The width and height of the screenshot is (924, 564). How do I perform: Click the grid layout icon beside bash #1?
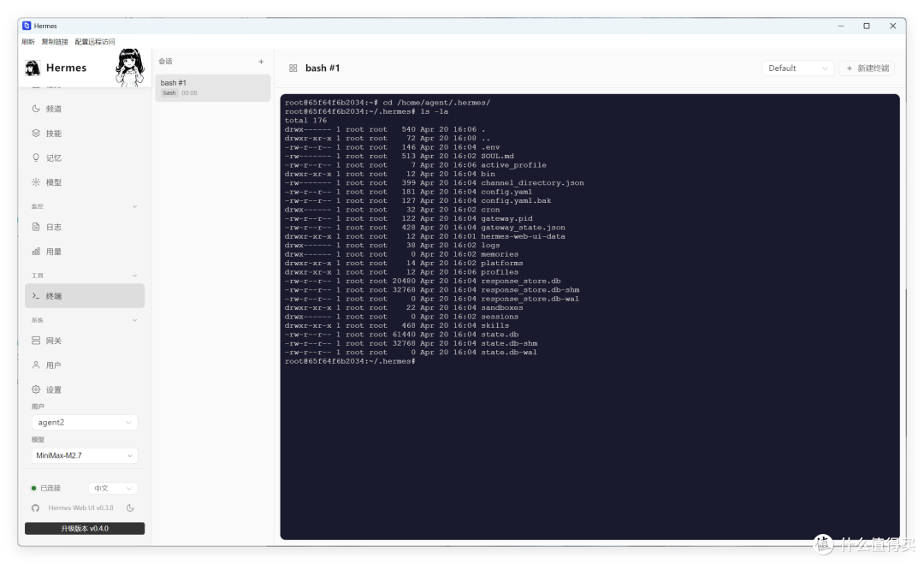pyautogui.click(x=293, y=68)
